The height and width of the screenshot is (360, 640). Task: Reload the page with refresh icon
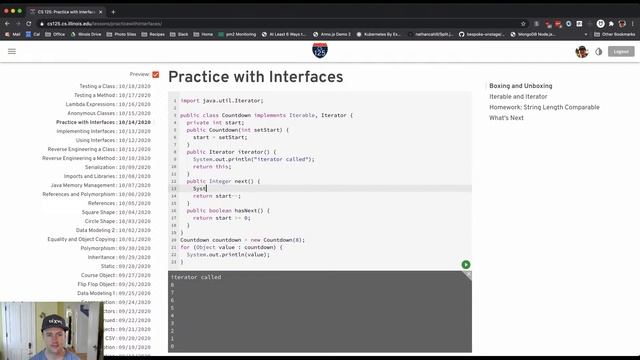29,24
